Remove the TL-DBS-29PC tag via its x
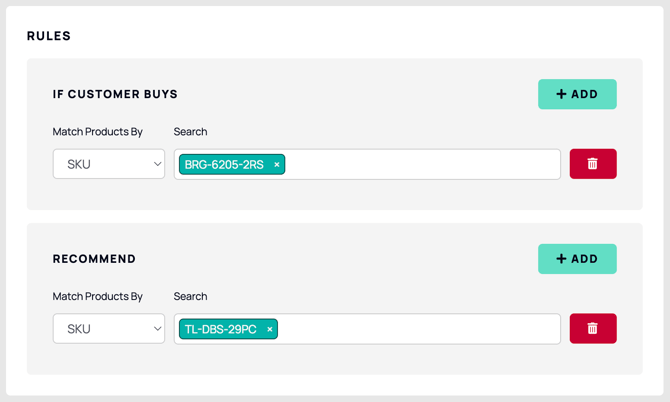Screen dimensions: 670x402 click(270, 329)
